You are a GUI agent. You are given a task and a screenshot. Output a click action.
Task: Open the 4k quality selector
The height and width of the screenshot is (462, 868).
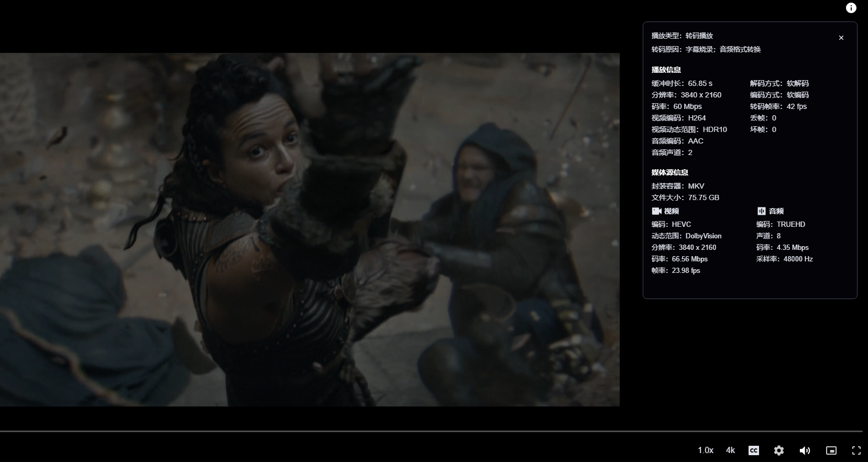tap(730, 450)
